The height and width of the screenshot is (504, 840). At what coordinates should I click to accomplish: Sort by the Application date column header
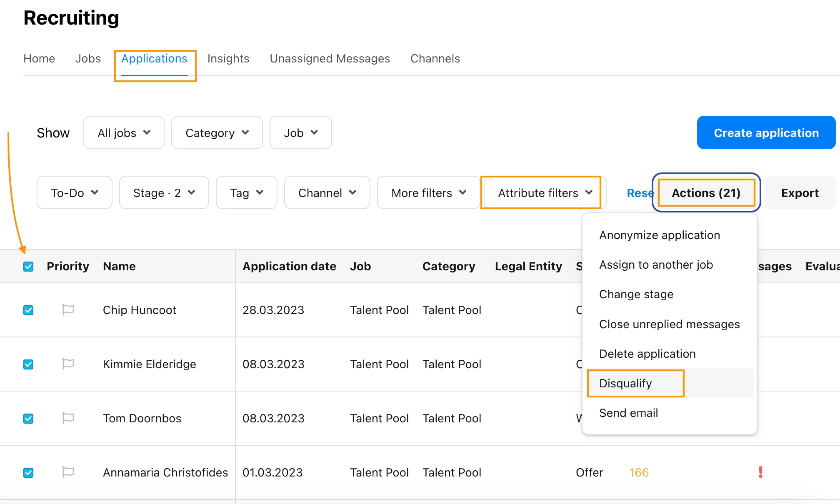tap(289, 267)
